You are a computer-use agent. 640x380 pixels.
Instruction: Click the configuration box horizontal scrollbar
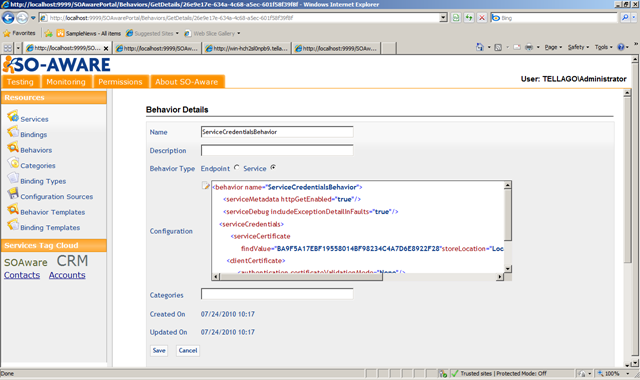click(x=358, y=277)
